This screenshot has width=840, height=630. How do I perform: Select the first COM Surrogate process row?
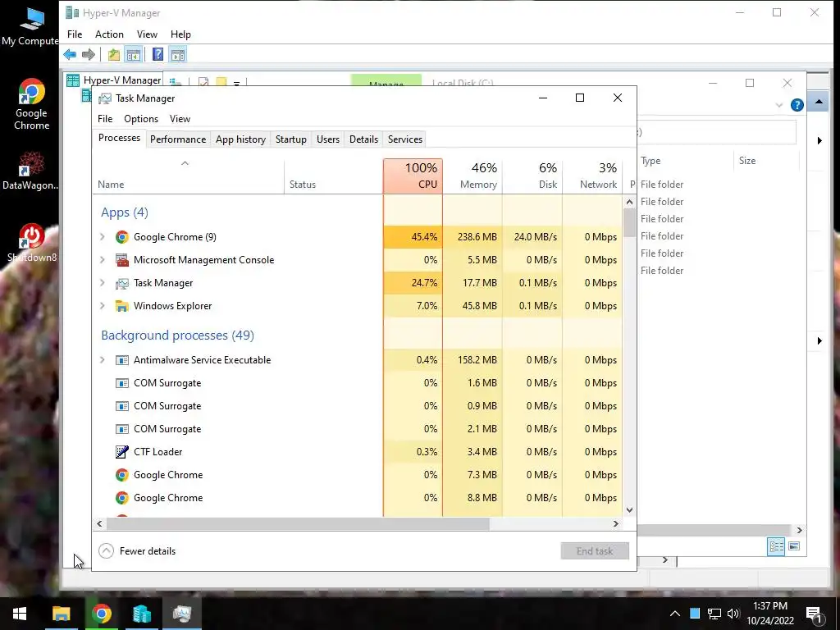pos(358,383)
